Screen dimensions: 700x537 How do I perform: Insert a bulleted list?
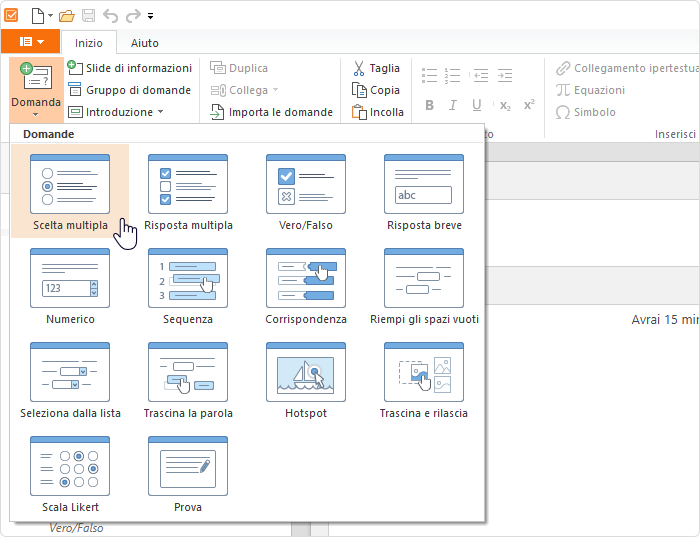coord(429,75)
